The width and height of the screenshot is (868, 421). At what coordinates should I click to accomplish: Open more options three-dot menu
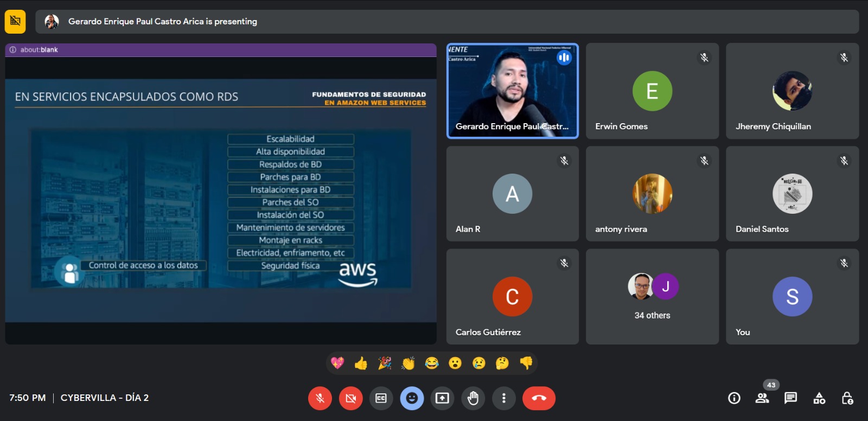[x=503, y=398]
